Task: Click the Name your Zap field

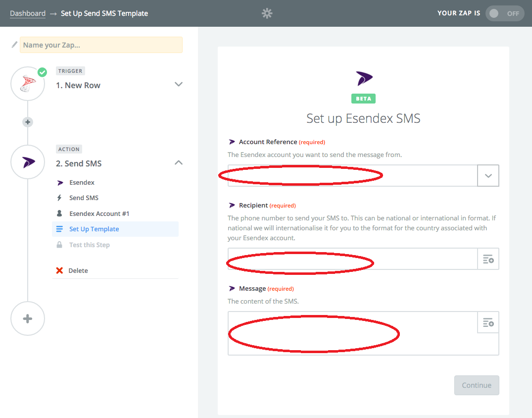Action: pyautogui.click(x=101, y=45)
